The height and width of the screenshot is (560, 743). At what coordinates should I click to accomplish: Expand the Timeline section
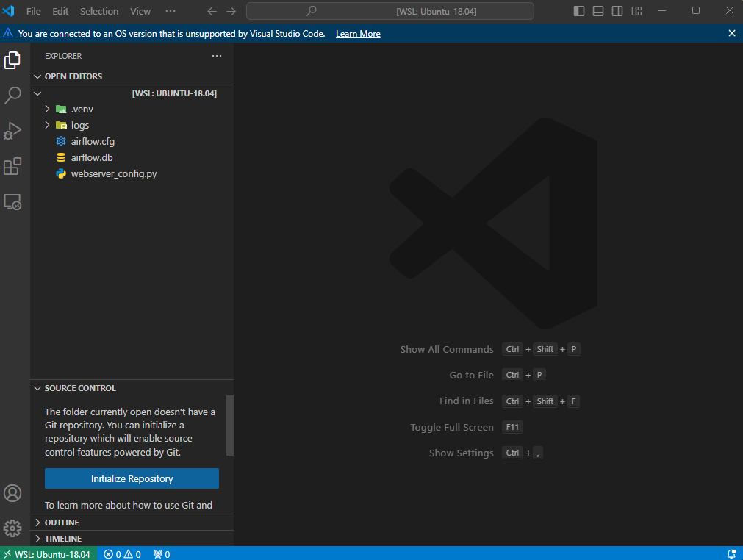[132, 539]
